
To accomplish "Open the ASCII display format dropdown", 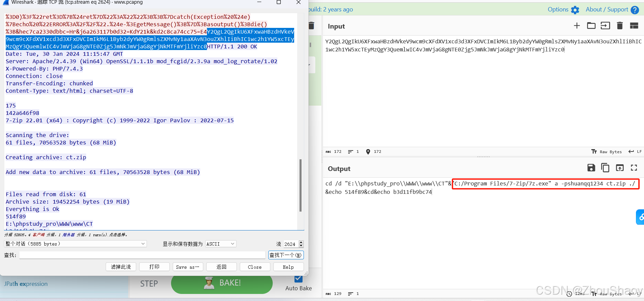I will tap(221, 244).
